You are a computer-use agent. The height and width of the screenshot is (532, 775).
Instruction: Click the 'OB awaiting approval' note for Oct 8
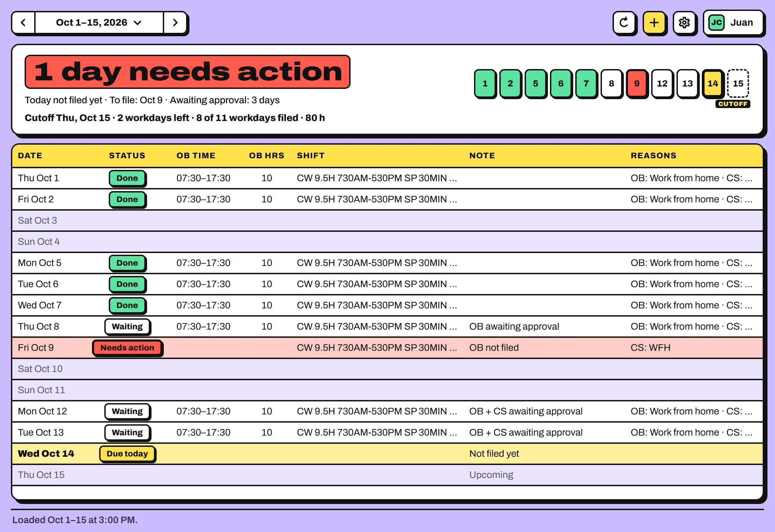(514, 327)
